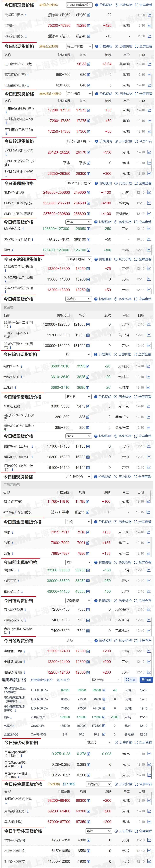The width and height of the screenshot is (155, 868).
Task: Open trend chart for 电解锰(广西) row
Action: pyautogui.click(x=149, y=651)
